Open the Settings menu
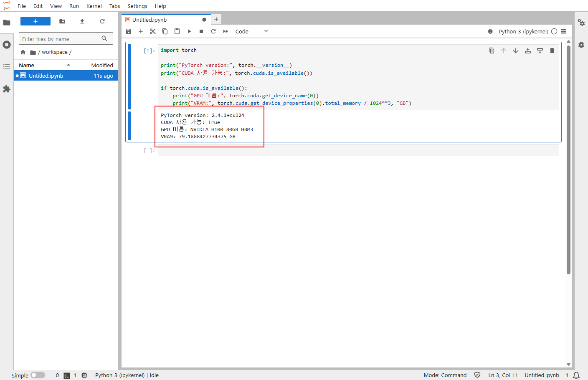 tap(137, 6)
